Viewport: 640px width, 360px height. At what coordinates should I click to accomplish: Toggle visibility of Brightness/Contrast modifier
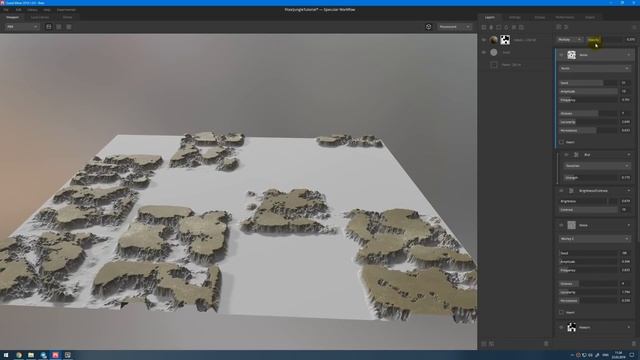[x=561, y=191]
